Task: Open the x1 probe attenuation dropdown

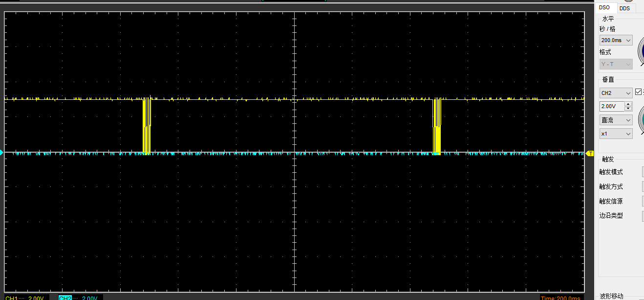Action: click(x=616, y=134)
